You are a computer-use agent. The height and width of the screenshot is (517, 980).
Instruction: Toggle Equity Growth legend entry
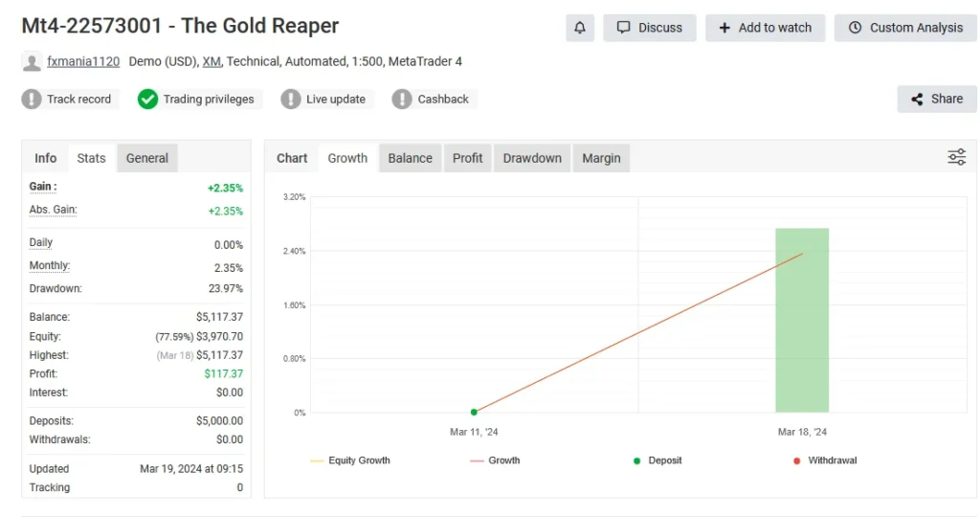350,461
